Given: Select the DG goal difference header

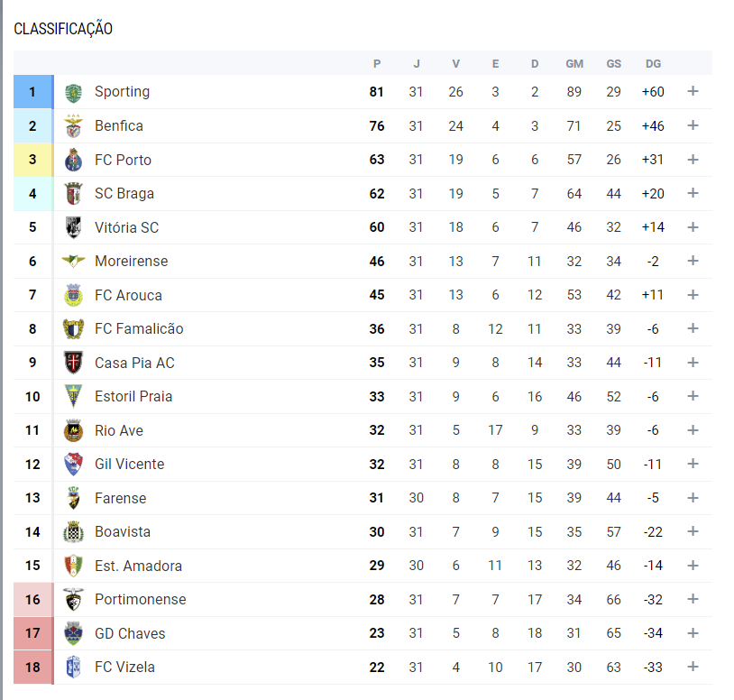Looking at the screenshot, I should 653,64.
